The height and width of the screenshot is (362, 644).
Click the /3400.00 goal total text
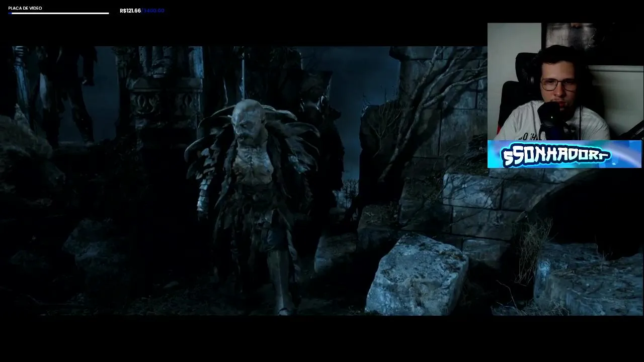coord(153,11)
